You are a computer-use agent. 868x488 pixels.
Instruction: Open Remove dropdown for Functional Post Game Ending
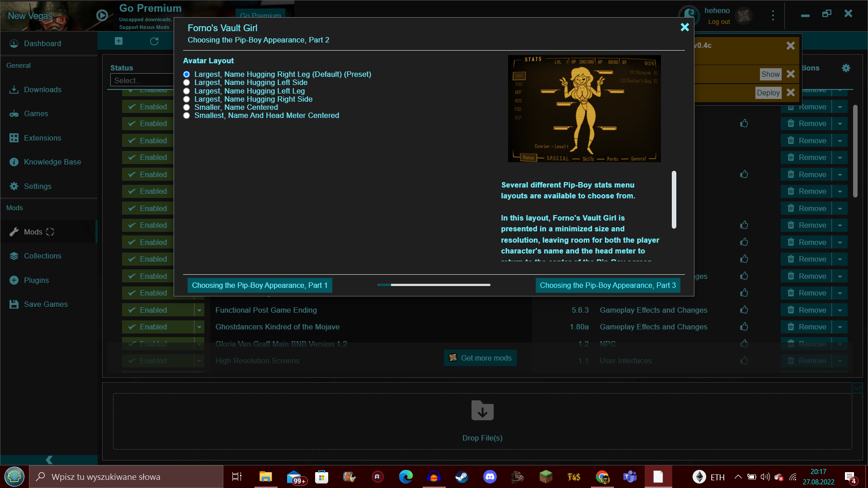(x=840, y=310)
